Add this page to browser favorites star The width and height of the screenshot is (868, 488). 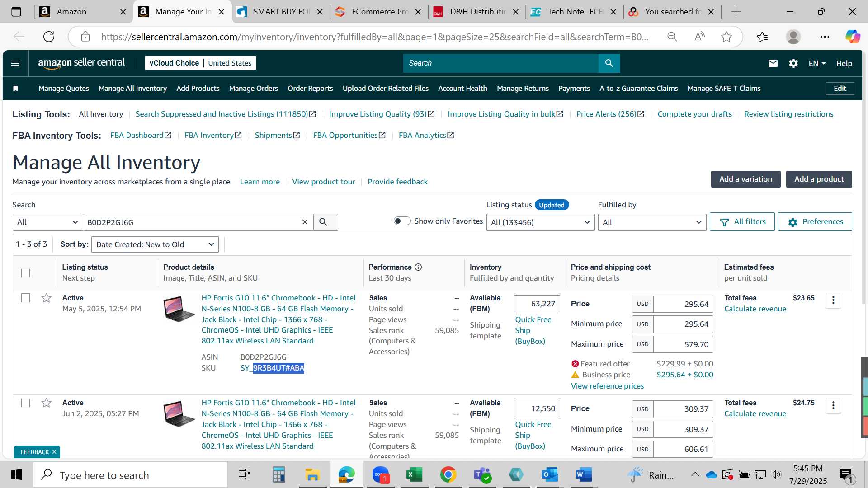tap(726, 37)
